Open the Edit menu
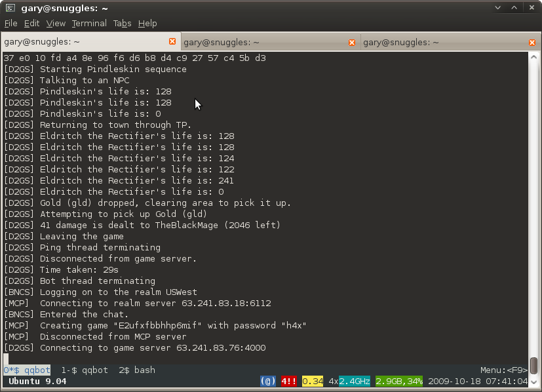This screenshot has height=392, width=542. pyautogui.click(x=31, y=23)
